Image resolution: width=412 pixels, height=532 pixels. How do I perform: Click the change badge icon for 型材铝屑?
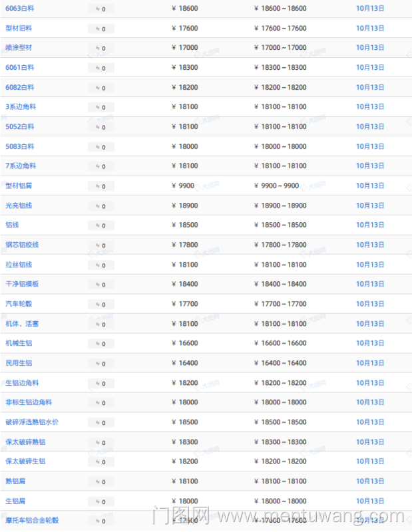[97, 186]
